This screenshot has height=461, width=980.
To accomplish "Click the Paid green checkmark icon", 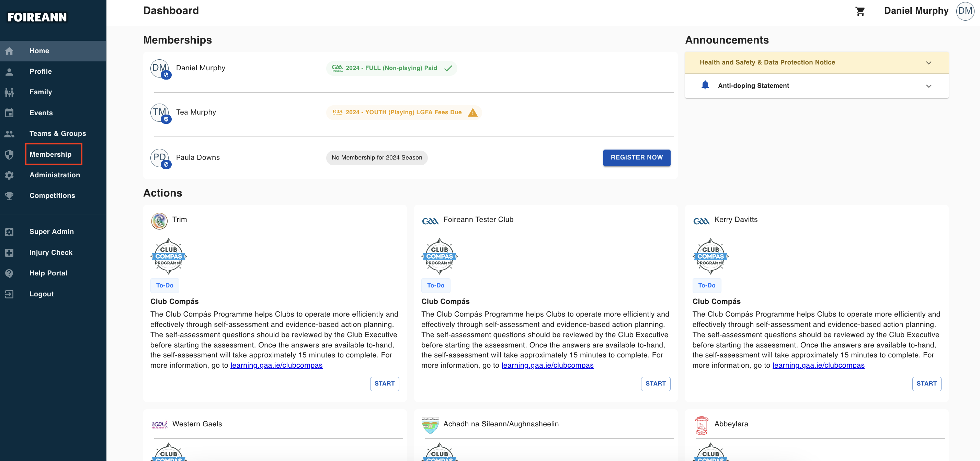I will (448, 68).
